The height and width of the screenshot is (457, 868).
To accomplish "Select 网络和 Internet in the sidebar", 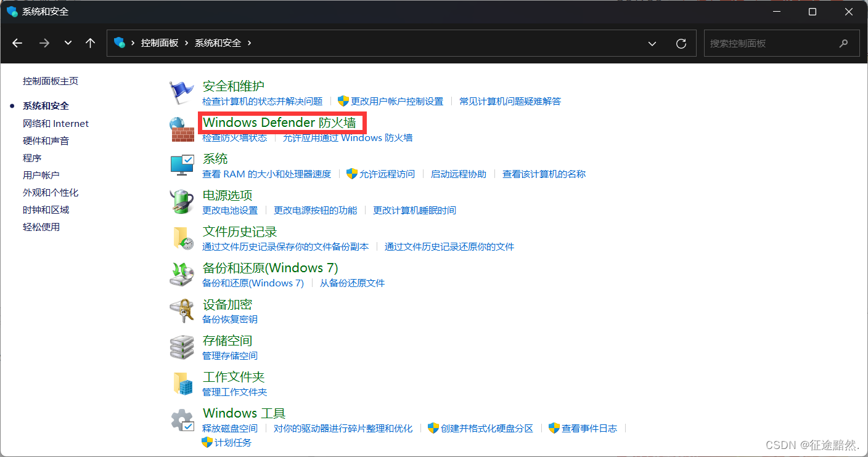I will coord(55,124).
